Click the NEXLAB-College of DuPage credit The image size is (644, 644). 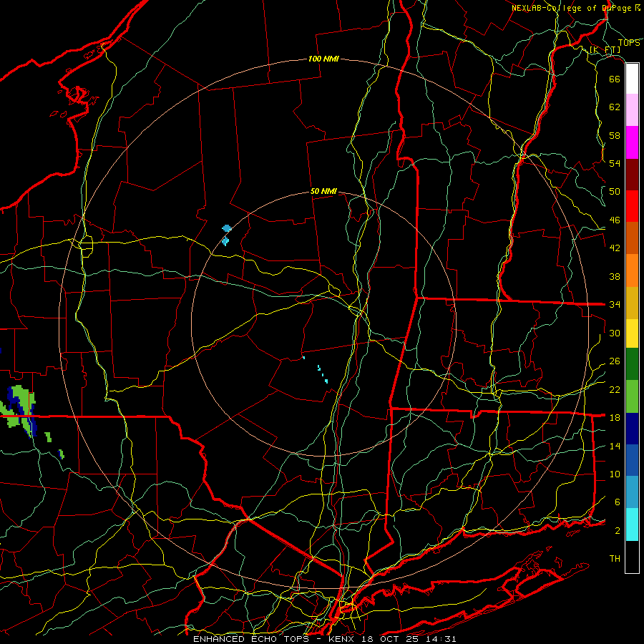pyautogui.click(x=575, y=8)
